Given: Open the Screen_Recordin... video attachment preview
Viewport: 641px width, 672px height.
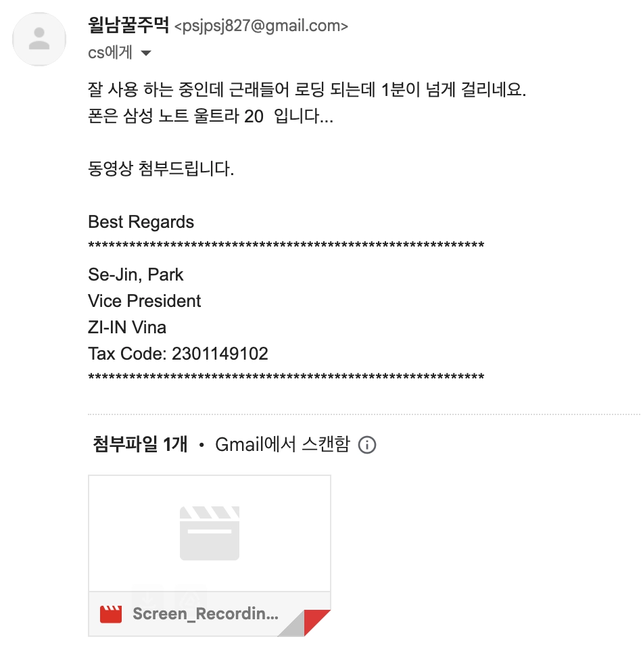Looking at the screenshot, I should (x=209, y=556).
